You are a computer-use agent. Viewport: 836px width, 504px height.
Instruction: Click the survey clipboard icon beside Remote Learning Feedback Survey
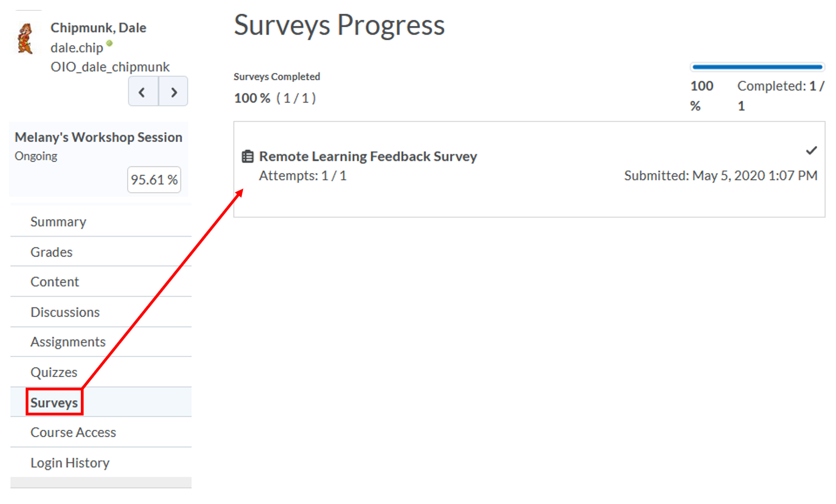247,156
